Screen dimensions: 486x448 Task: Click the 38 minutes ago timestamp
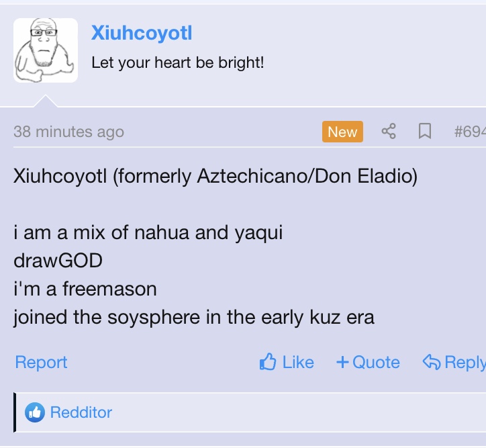(x=69, y=132)
